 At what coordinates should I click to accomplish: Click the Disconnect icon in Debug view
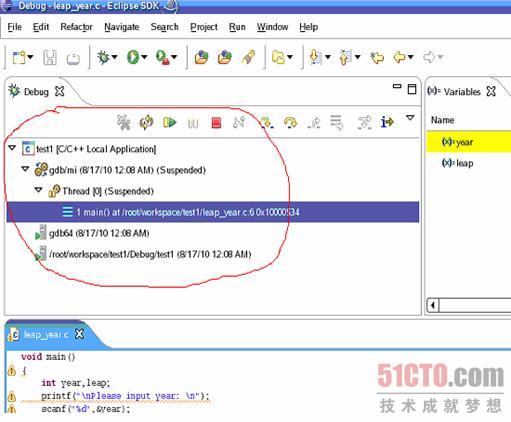[x=239, y=122]
